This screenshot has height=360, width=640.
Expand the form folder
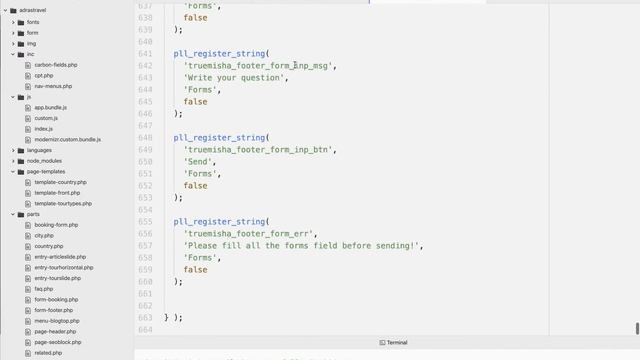[13, 33]
